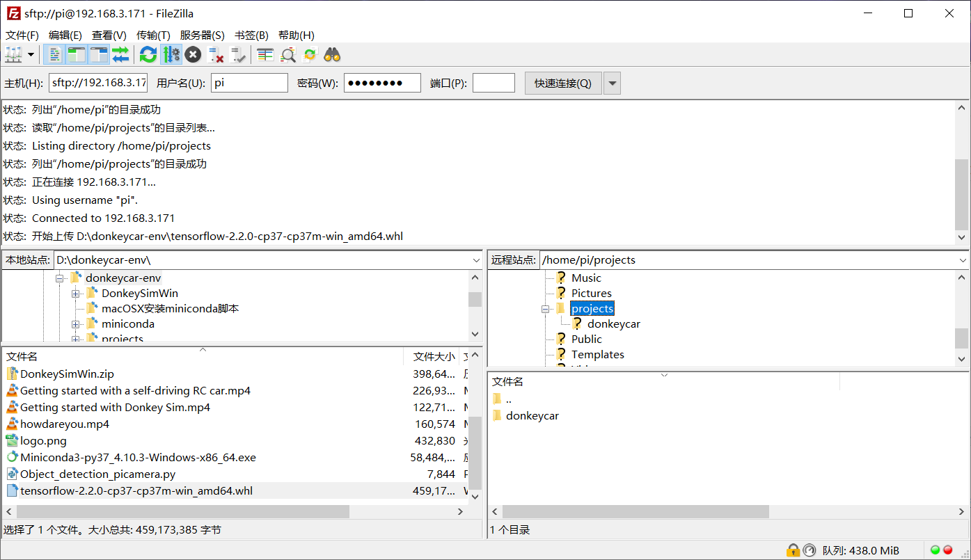Image resolution: width=971 pixels, height=560 pixels.
Task: Expand the DonkeySimWin folder in local tree
Action: click(76, 294)
